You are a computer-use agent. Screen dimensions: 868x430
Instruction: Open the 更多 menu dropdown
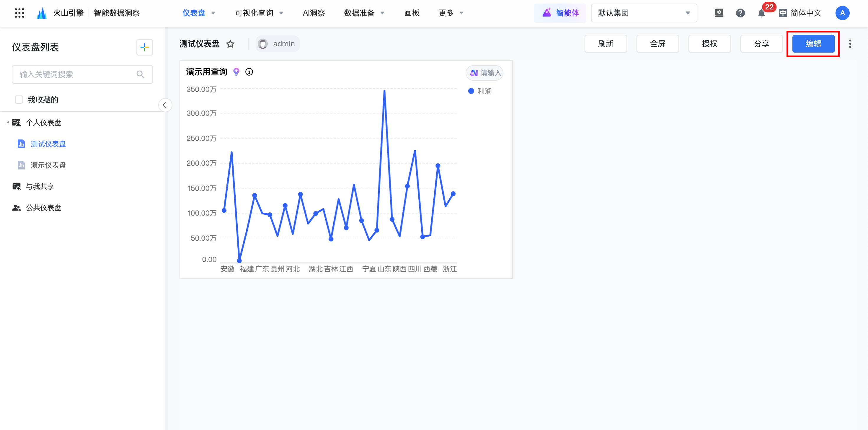pos(451,13)
